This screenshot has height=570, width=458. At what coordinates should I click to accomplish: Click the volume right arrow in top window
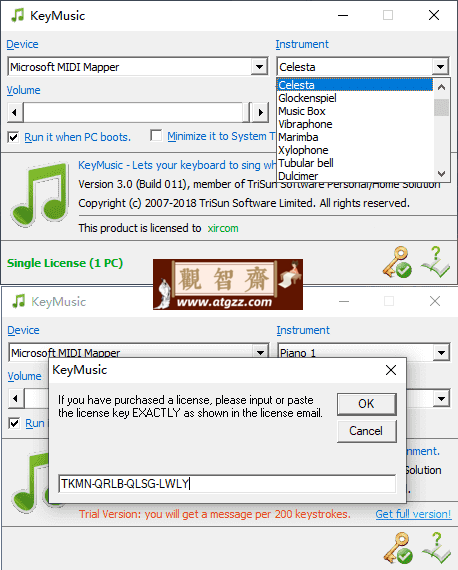(x=260, y=112)
